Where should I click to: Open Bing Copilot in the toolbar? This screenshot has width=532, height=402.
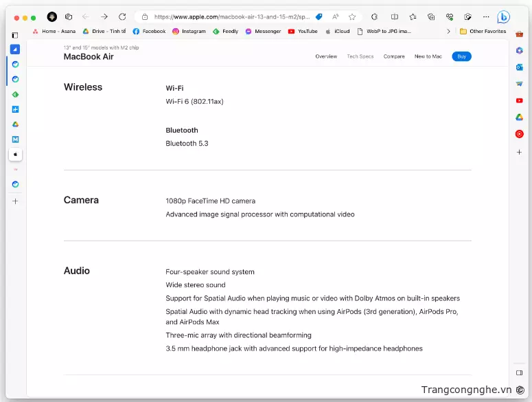503,16
